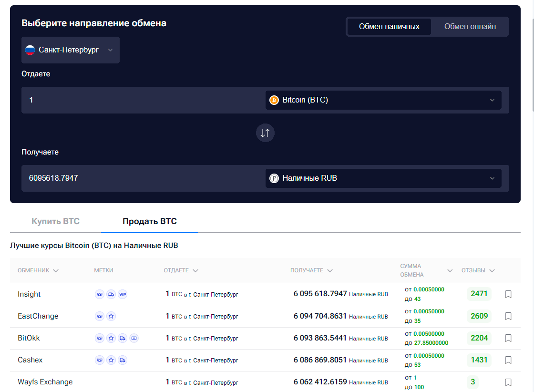Viewport: 534px width, 392px height.
Task: Click the cash banknote badge for BitOkk
Action: [134, 338]
